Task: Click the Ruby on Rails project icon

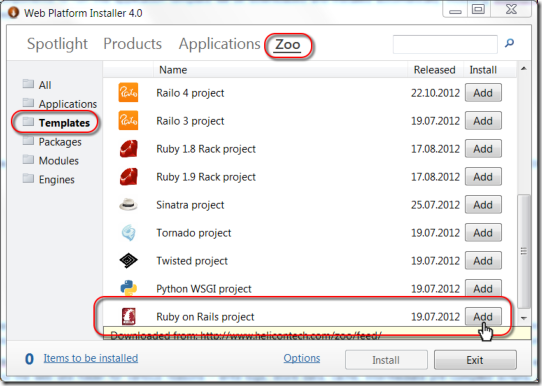Action: [x=129, y=316]
